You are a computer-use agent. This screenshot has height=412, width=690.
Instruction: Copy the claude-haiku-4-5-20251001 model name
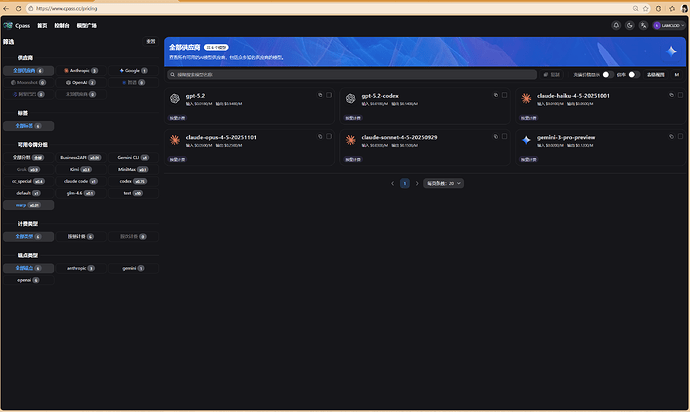(x=672, y=95)
